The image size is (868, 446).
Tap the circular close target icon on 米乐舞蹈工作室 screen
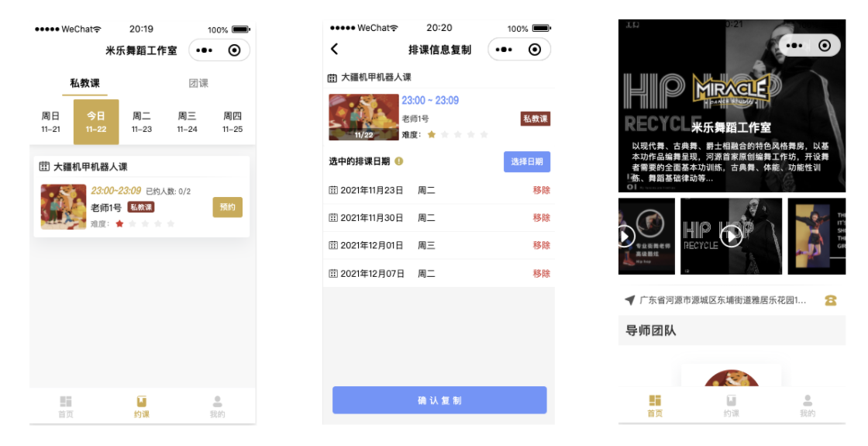[x=235, y=50]
